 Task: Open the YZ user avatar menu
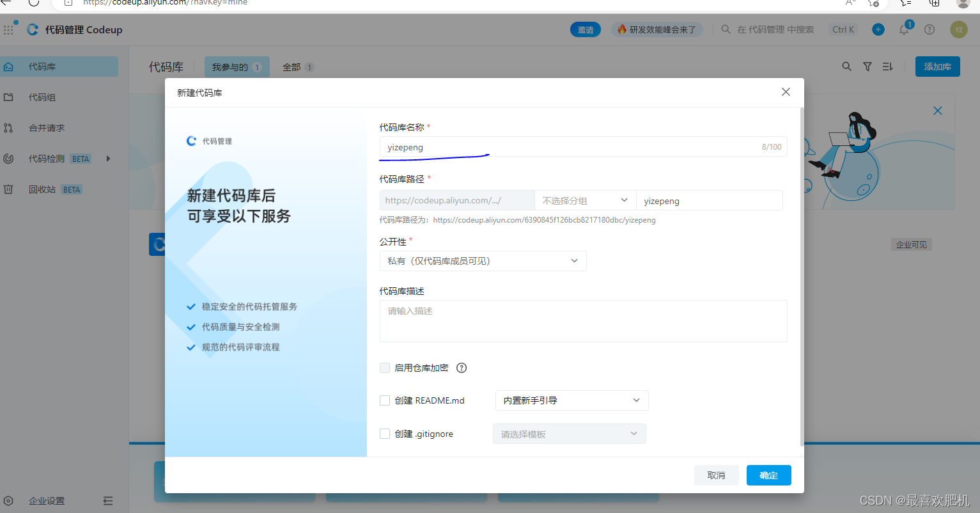coord(959,29)
